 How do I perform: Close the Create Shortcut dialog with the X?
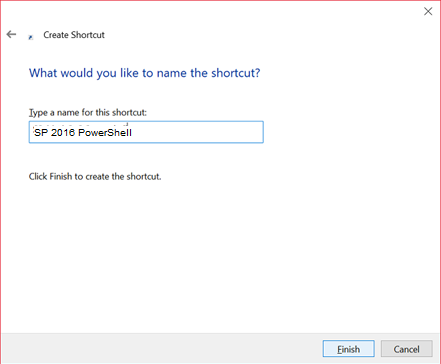click(x=428, y=11)
